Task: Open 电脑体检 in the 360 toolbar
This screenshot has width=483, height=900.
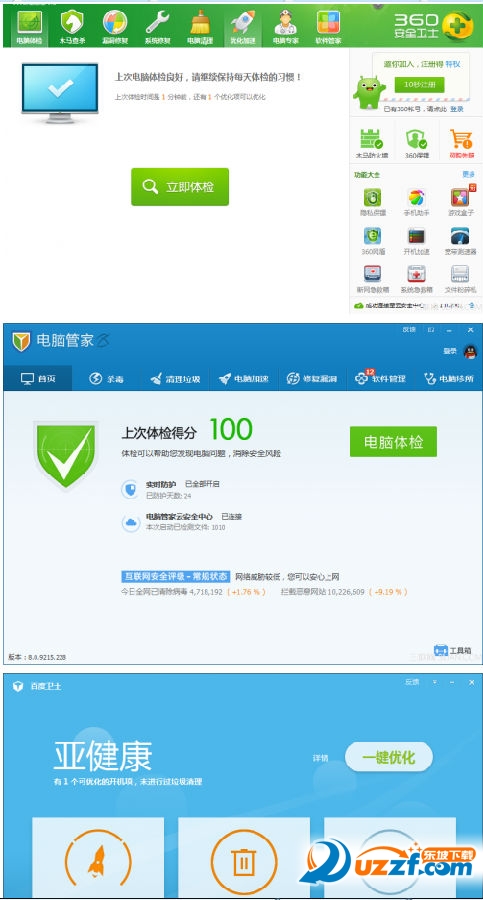Action: click(29, 27)
